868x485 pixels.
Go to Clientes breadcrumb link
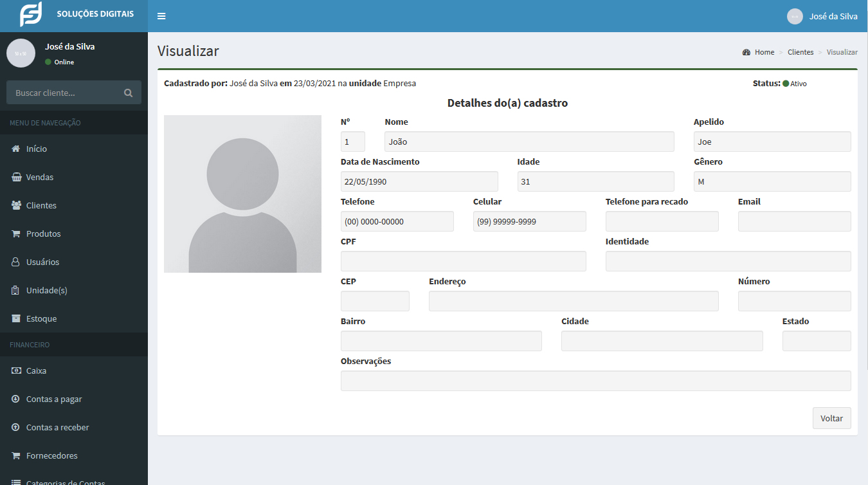click(800, 52)
